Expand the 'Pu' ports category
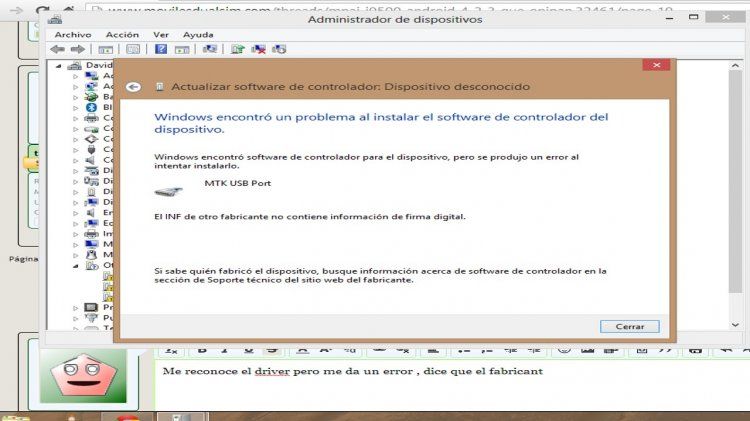Screen dimensions: 750x421 pos(76,318)
